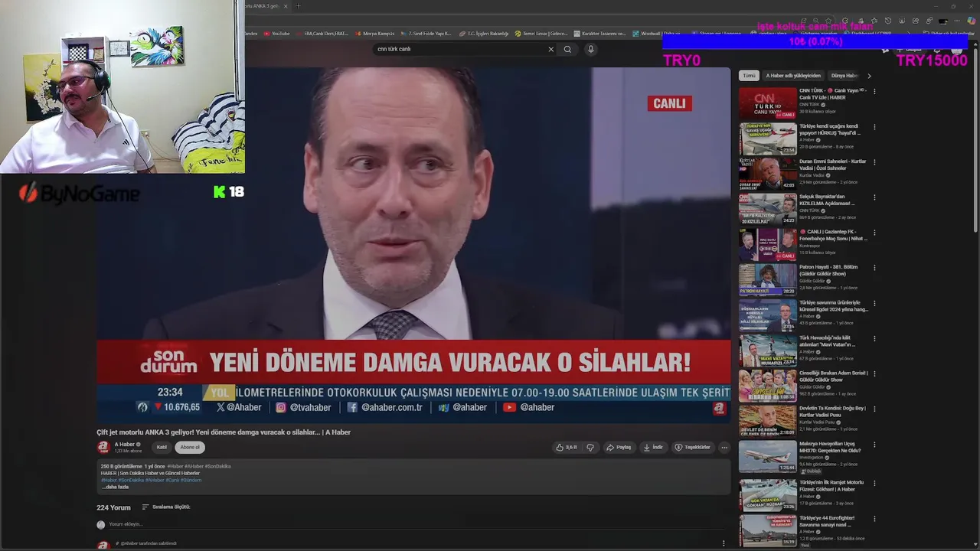Open Türkiye savunma ürünleriyle video thumbnail

(767, 315)
